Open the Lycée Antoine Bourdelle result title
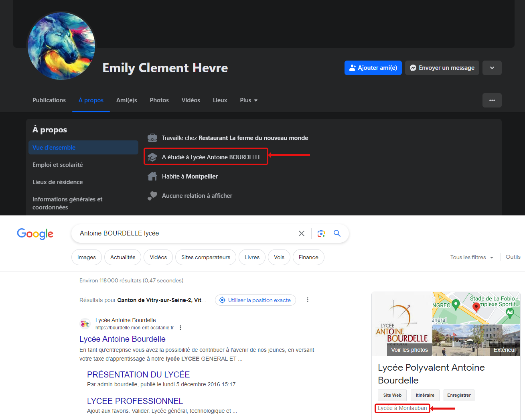Screen dimensions: 525x420 point(122,339)
